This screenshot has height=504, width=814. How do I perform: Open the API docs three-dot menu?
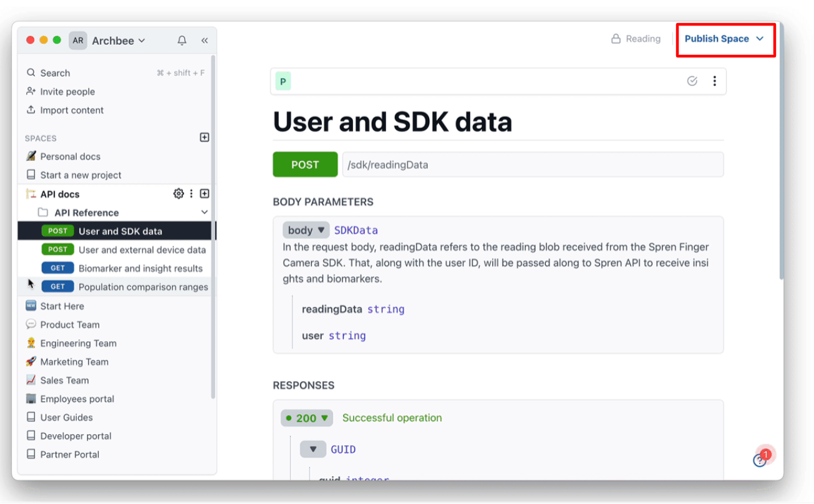pos(191,193)
